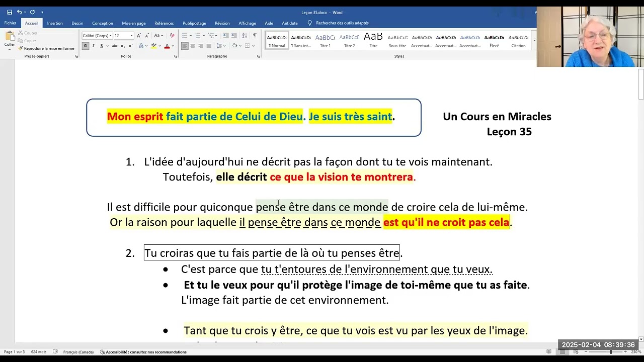Viewport: 644px width, 362px height.
Task: Open the shading paint bucket
Action: coord(234,46)
